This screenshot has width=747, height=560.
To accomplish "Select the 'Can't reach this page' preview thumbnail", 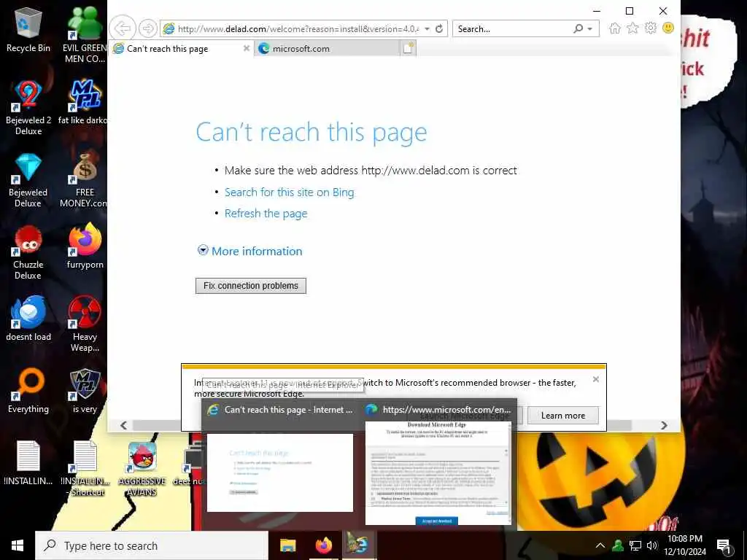I will click(x=280, y=472).
